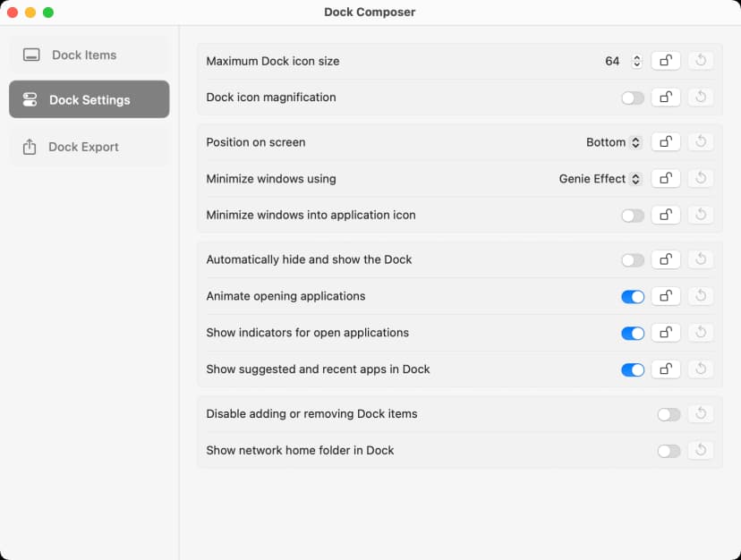
Task: Click lock icon for Position on screen
Action: (x=665, y=142)
